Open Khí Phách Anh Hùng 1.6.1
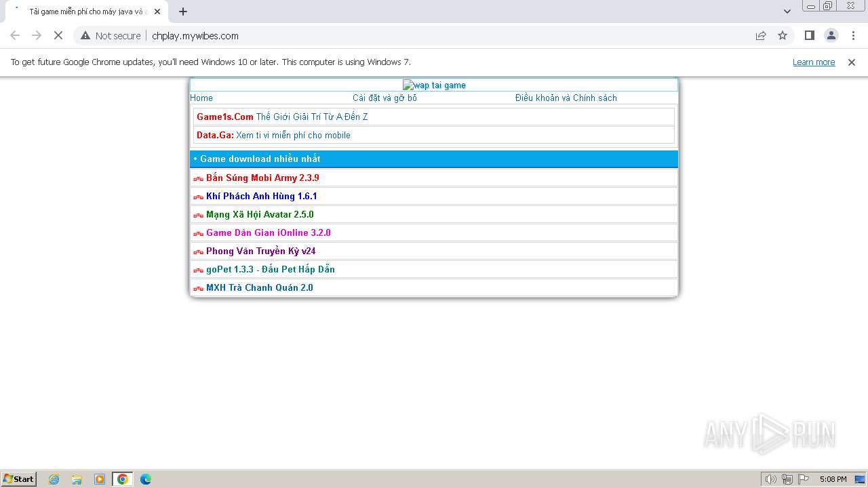The width and height of the screenshot is (868, 488). pyautogui.click(x=262, y=196)
